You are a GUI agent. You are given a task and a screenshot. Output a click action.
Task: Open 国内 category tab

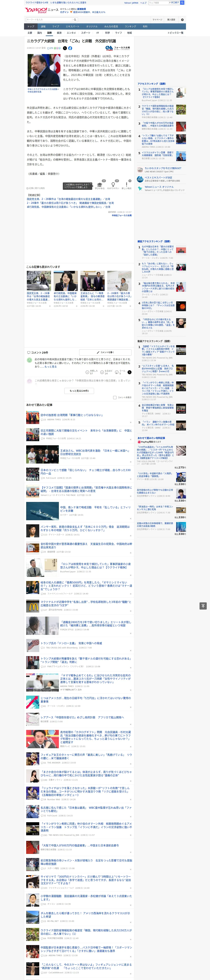(40, 33)
